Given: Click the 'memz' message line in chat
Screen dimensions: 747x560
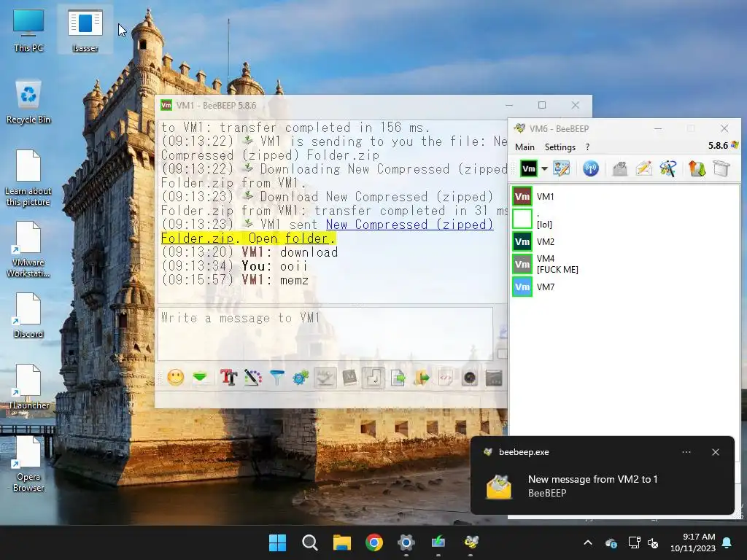Looking at the screenshot, I should click(235, 280).
